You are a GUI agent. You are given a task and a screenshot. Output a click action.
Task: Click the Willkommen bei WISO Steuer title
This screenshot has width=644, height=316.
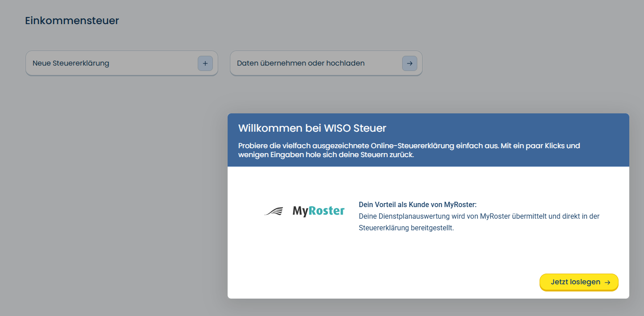click(312, 129)
